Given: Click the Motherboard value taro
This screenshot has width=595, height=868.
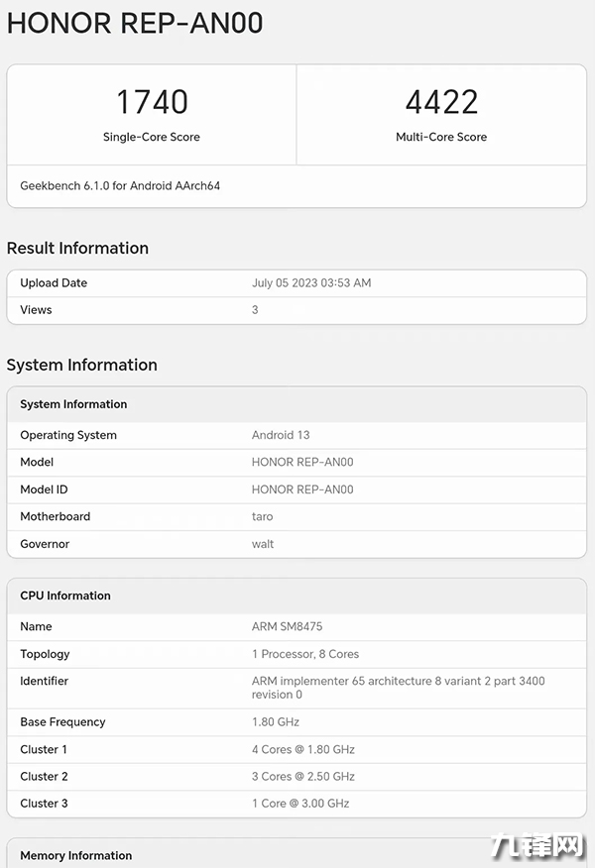Looking at the screenshot, I should [x=263, y=516].
